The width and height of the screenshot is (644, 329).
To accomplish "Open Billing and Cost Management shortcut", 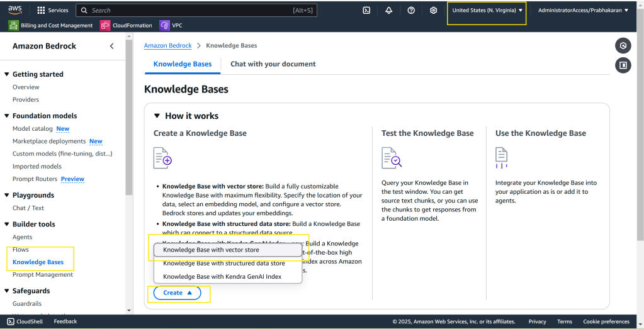I will click(51, 25).
